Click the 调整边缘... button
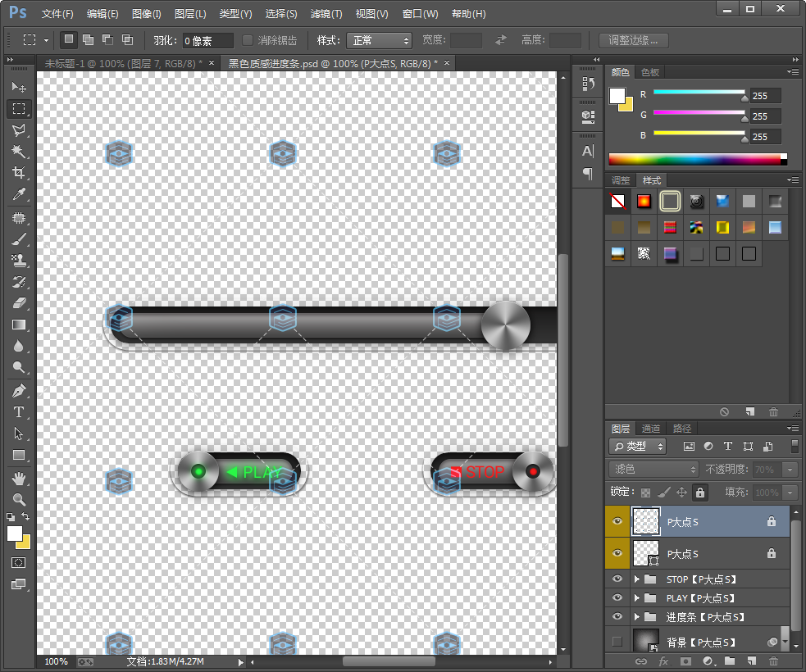Image resolution: width=806 pixels, height=672 pixels. (x=634, y=40)
